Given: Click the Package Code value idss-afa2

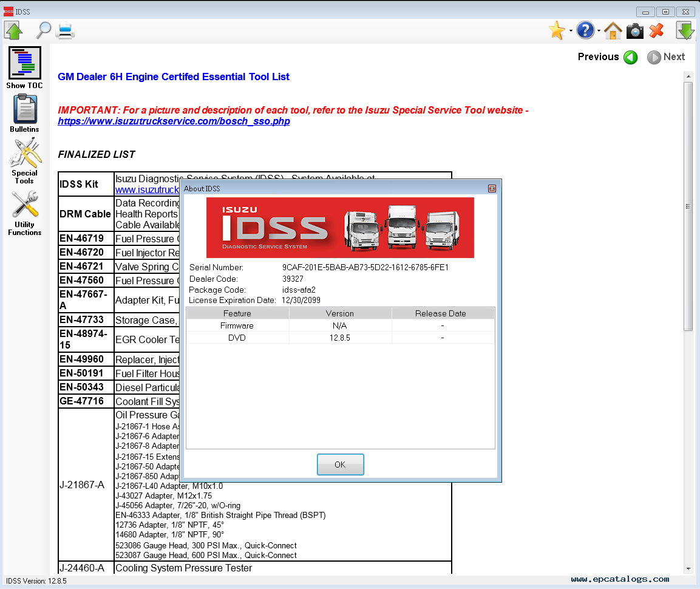Looking at the screenshot, I should 299,290.
